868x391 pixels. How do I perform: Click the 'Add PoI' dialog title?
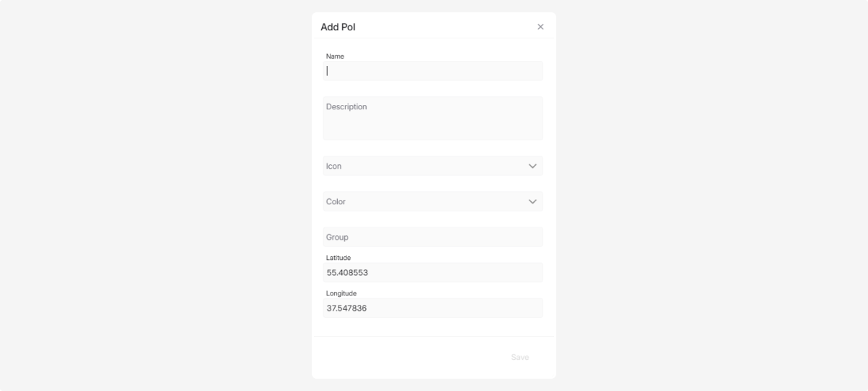[x=338, y=28]
